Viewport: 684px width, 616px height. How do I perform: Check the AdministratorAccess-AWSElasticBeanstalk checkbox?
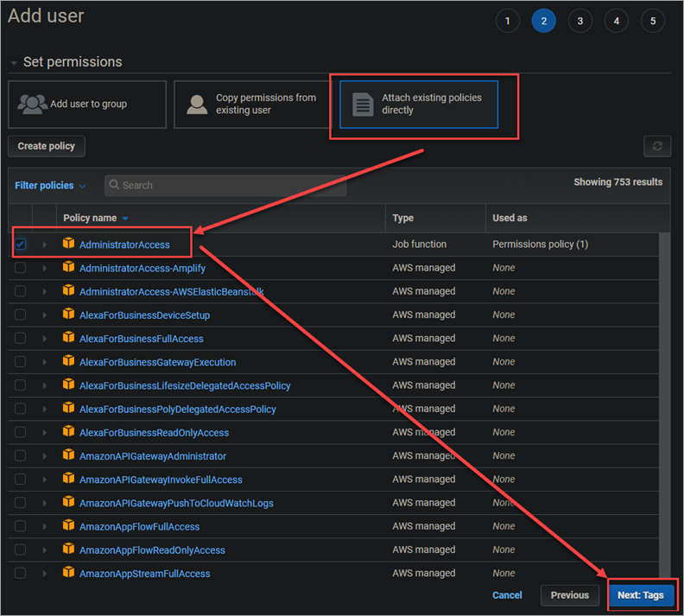point(20,291)
